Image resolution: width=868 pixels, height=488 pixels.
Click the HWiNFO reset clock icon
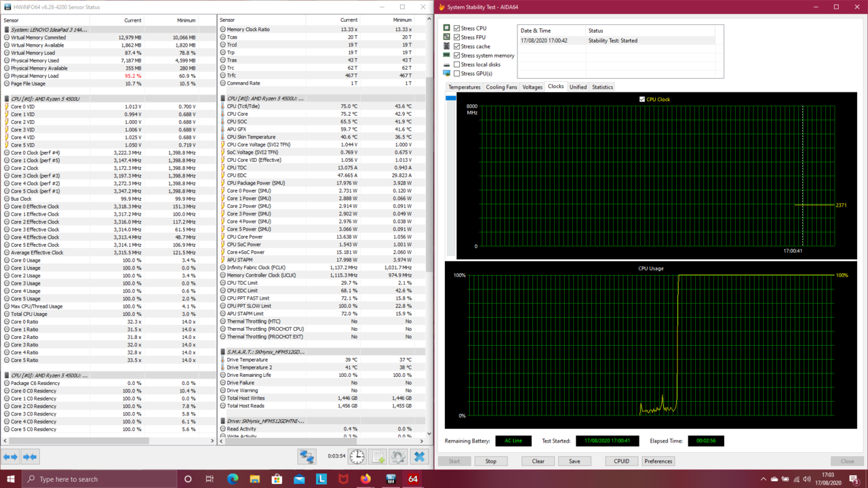tap(357, 457)
